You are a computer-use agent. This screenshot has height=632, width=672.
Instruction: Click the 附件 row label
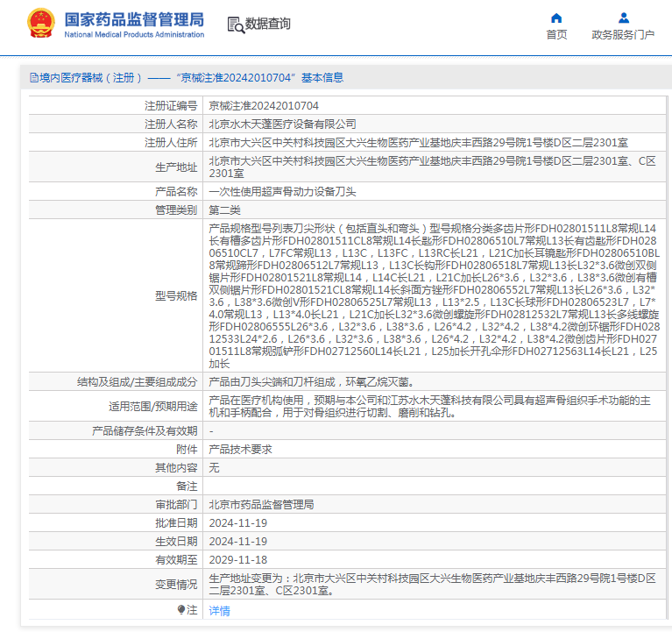(x=187, y=450)
